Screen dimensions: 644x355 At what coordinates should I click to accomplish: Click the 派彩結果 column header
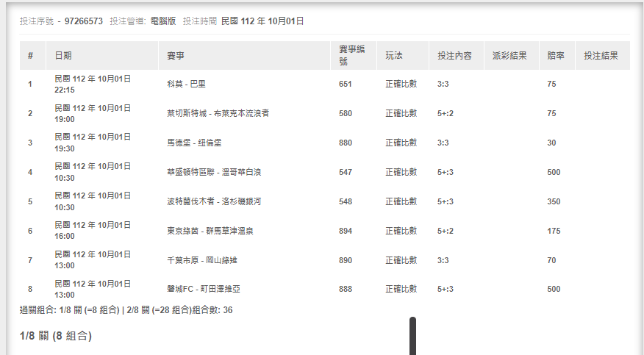tap(509, 56)
